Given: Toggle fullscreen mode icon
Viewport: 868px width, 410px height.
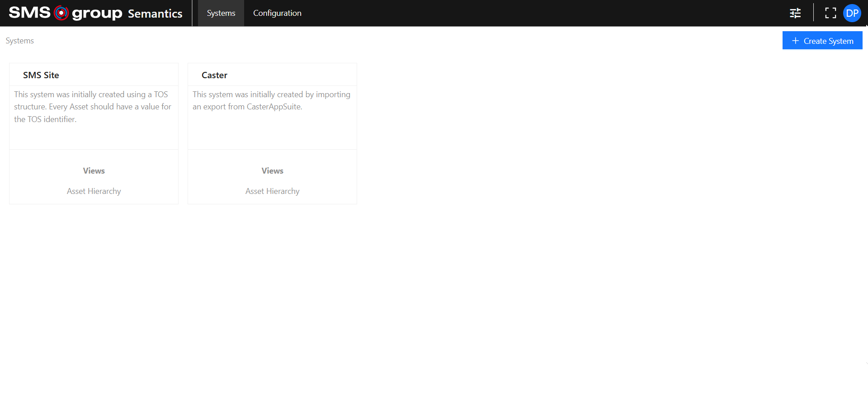Looking at the screenshot, I should (830, 13).
